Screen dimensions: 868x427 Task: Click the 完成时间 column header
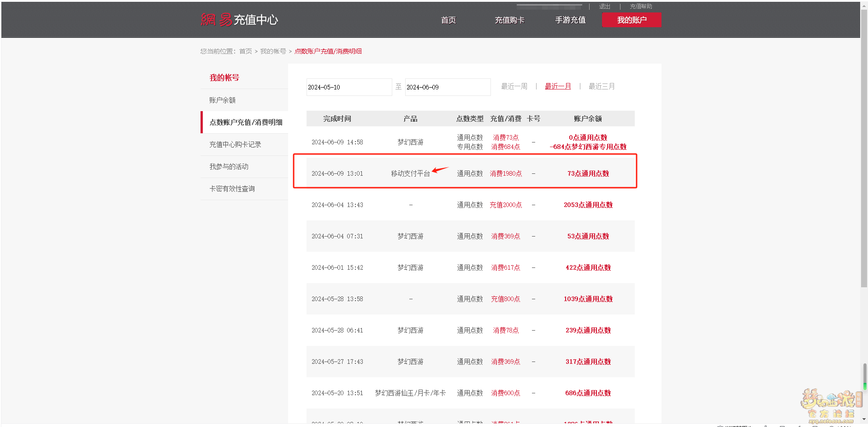[337, 119]
